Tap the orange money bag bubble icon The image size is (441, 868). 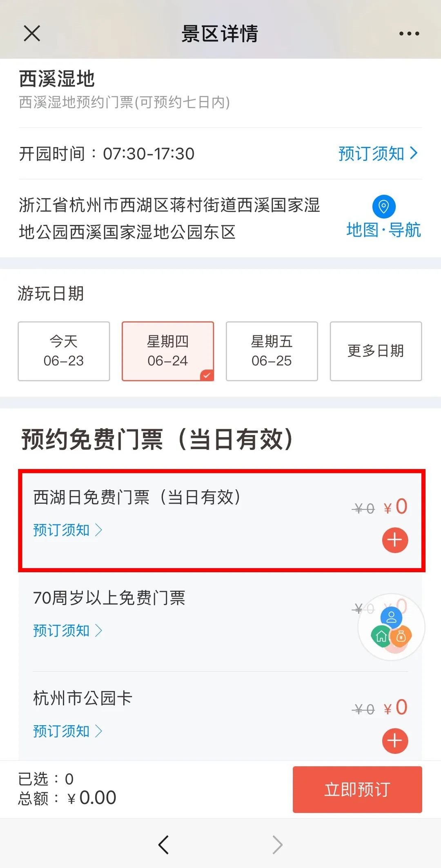[x=401, y=636]
